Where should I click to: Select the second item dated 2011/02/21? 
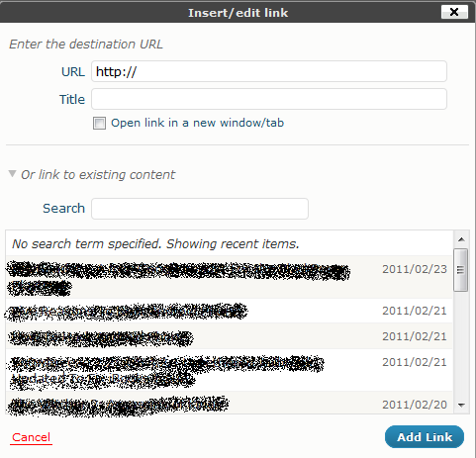(230, 336)
